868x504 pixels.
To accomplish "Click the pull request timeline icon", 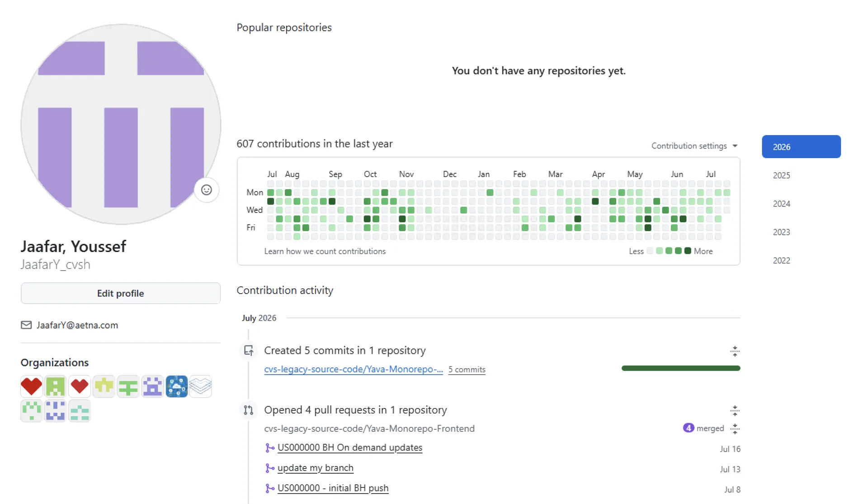I will click(x=248, y=410).
